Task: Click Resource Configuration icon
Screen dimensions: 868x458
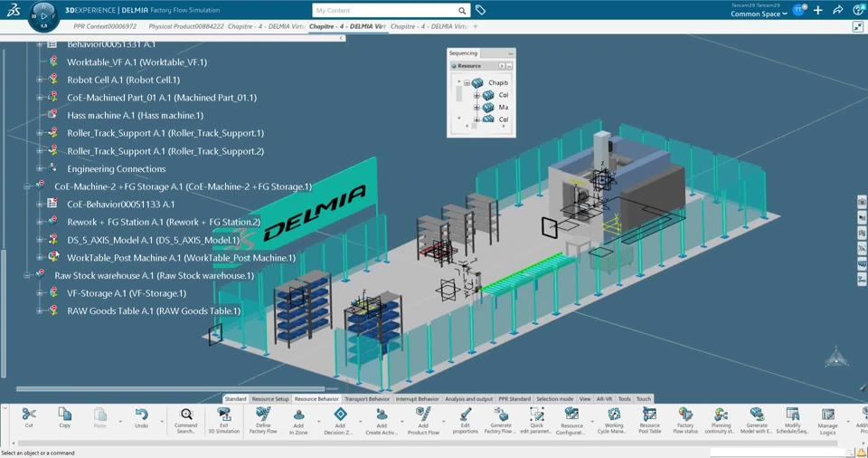Action: coord(571,415)
